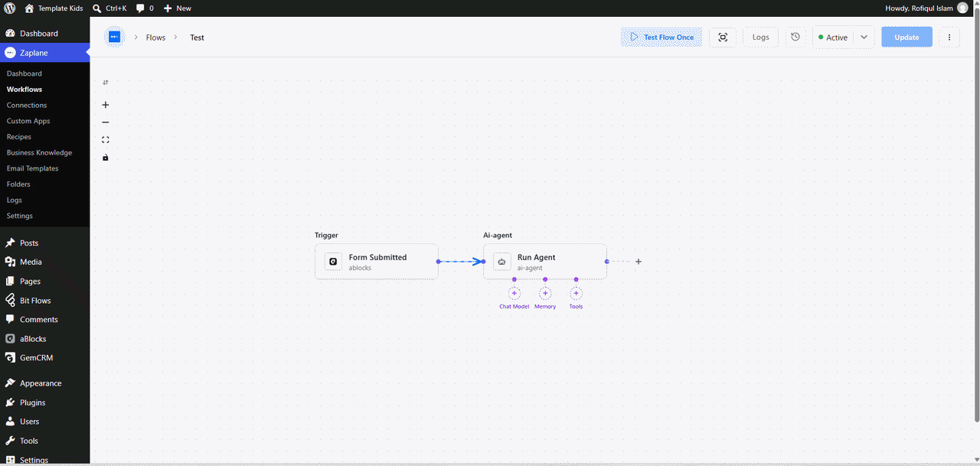Click the Test flow name
The width and height of the screenshot is (980, 466).
(198, 37)
